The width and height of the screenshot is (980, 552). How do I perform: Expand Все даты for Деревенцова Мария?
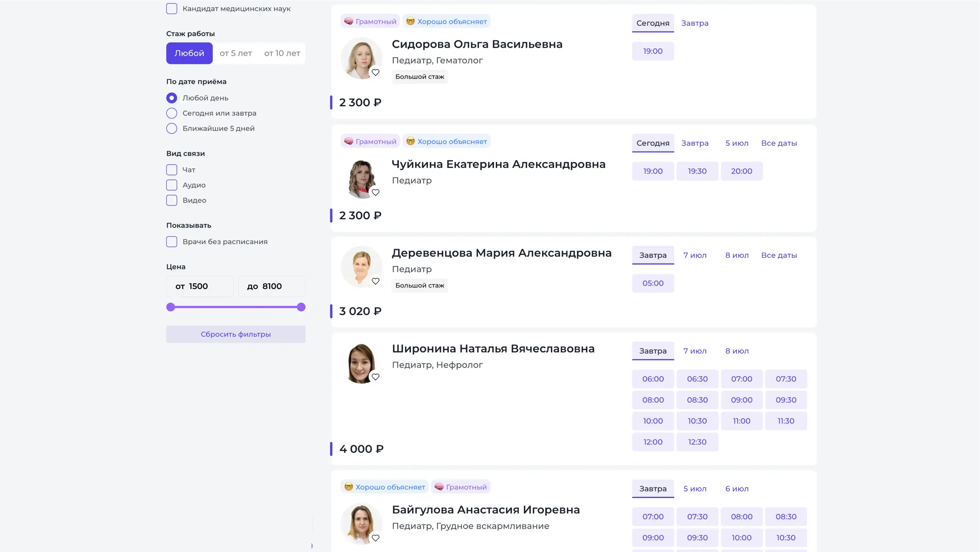click(779, 255)
